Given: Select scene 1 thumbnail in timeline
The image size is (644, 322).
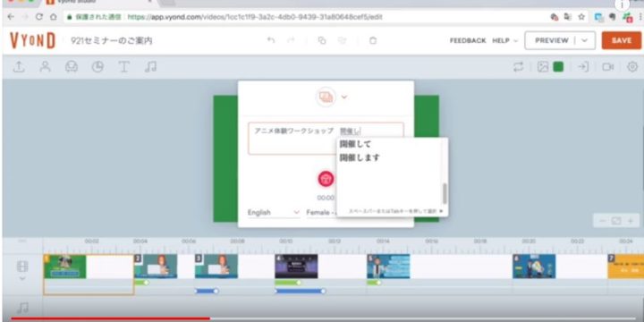Looking at the screenshot, I should pos(65,267).
